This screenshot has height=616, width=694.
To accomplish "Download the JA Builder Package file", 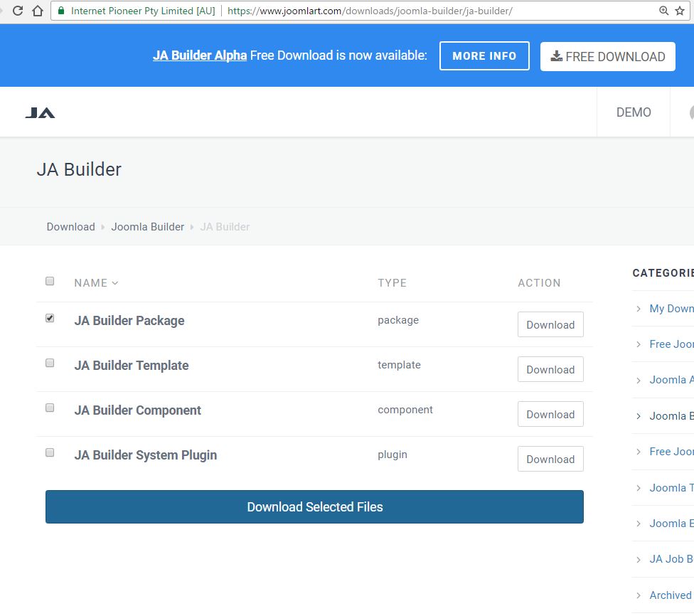I will (x=550, y=324).
